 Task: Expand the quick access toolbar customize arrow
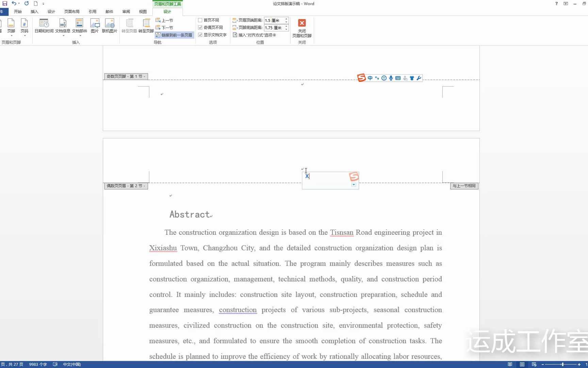(x=43, y=4)
